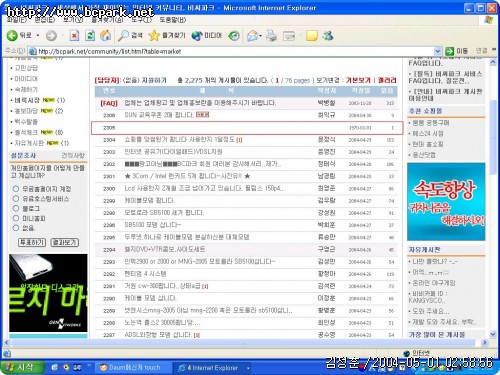Click the Stop page loading icon

74,35
